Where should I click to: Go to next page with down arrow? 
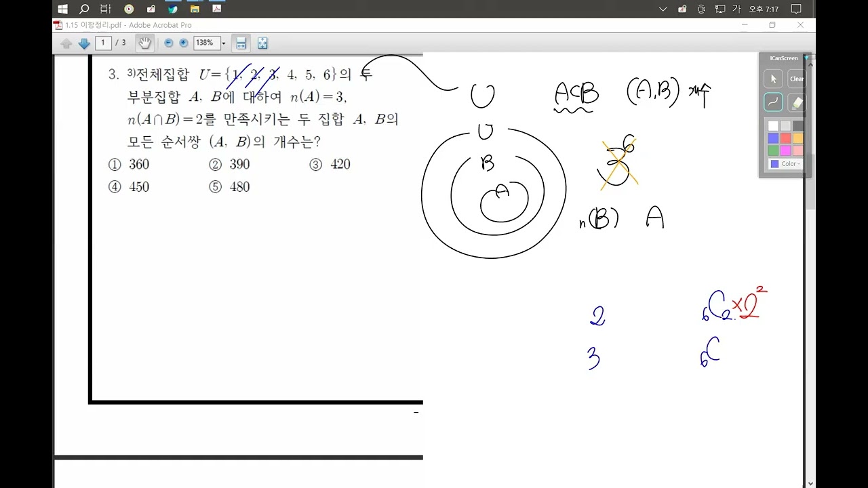pos(84,43)
